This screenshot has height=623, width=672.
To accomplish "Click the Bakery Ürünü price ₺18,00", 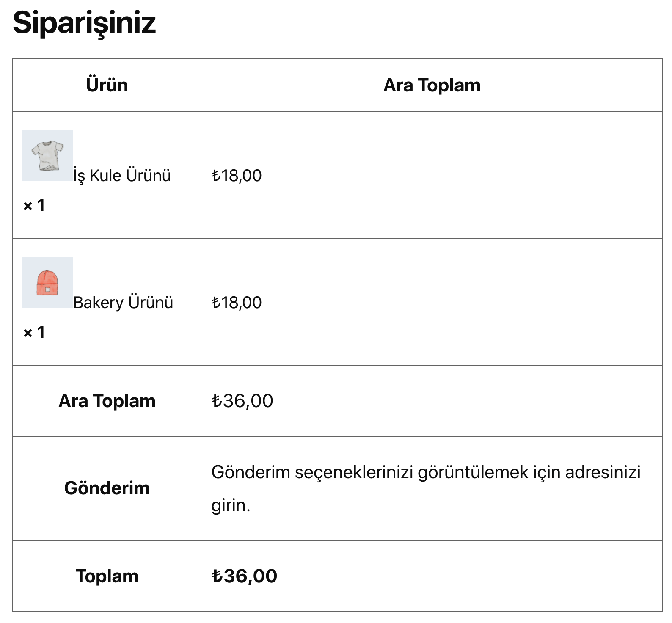I will pyautogui.click(x=237, y=302).
